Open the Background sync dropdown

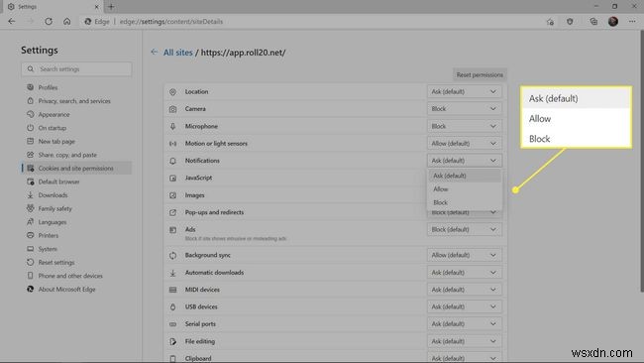pos(464,255)
